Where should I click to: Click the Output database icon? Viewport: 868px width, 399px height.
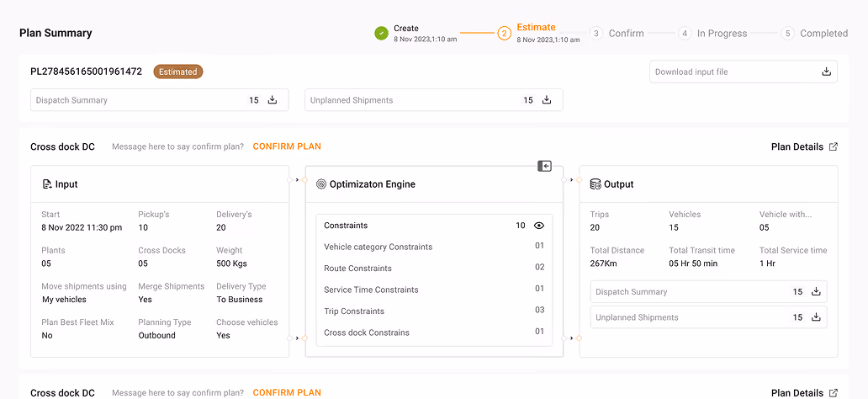595,184
